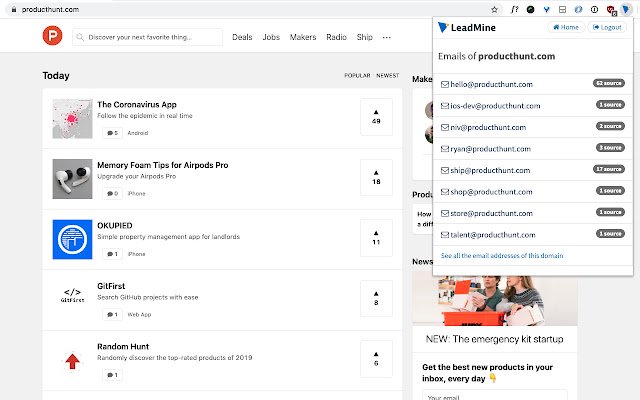This screenshot has height=400, width=640.
Task: Open The Coronavirus App thumbnail
Action: tap(72, 118)
